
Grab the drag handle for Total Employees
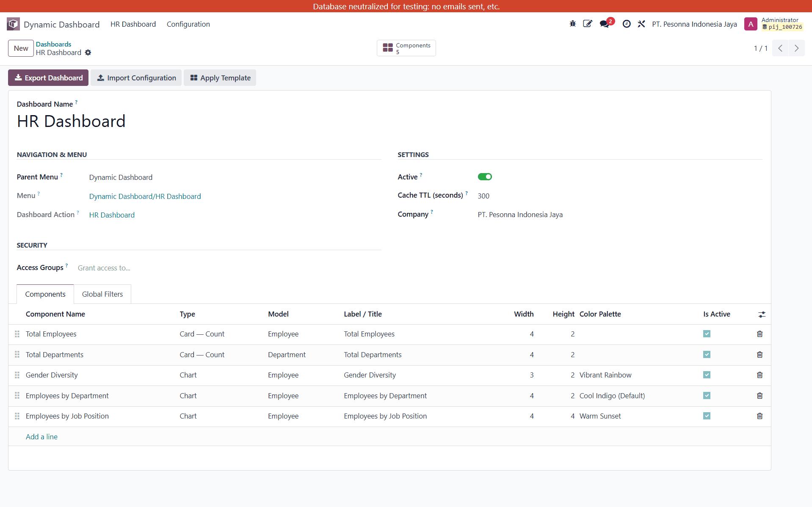17,334
